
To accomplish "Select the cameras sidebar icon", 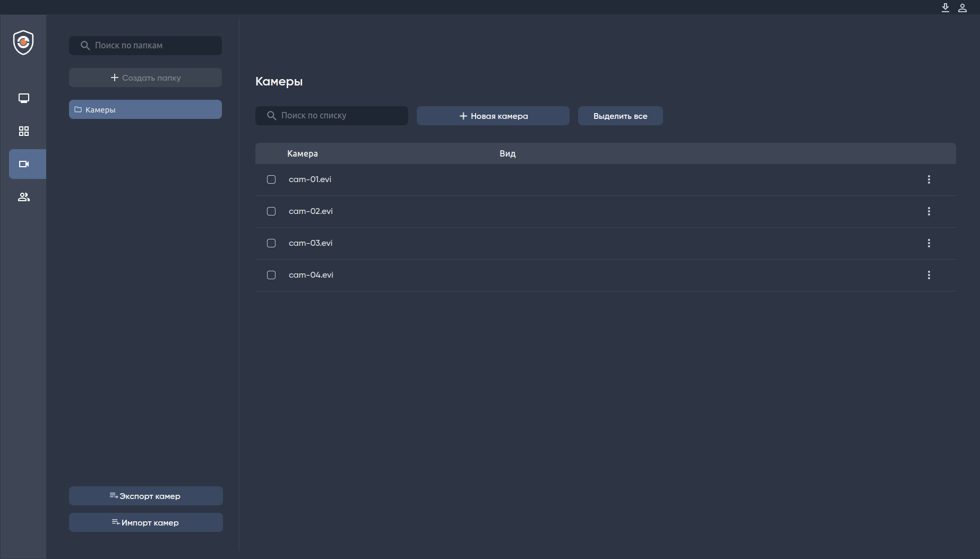I will coord(24,164).
